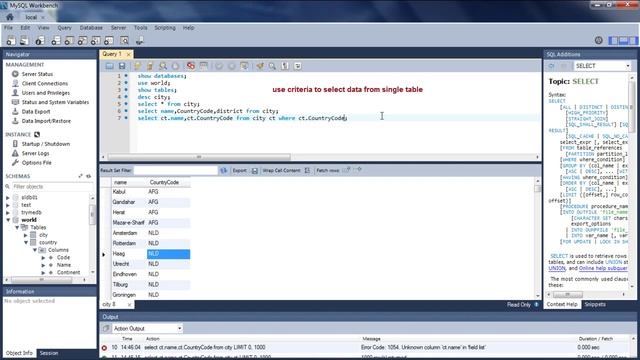Open script file in Query 1 editor
This screenshot has width=640, height=360.
point(110,66)
